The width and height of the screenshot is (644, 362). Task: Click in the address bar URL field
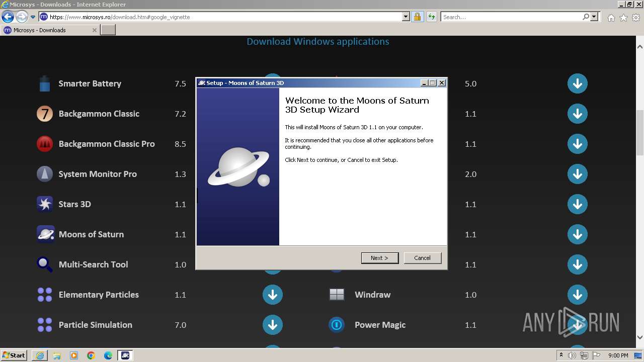(225, 17)
